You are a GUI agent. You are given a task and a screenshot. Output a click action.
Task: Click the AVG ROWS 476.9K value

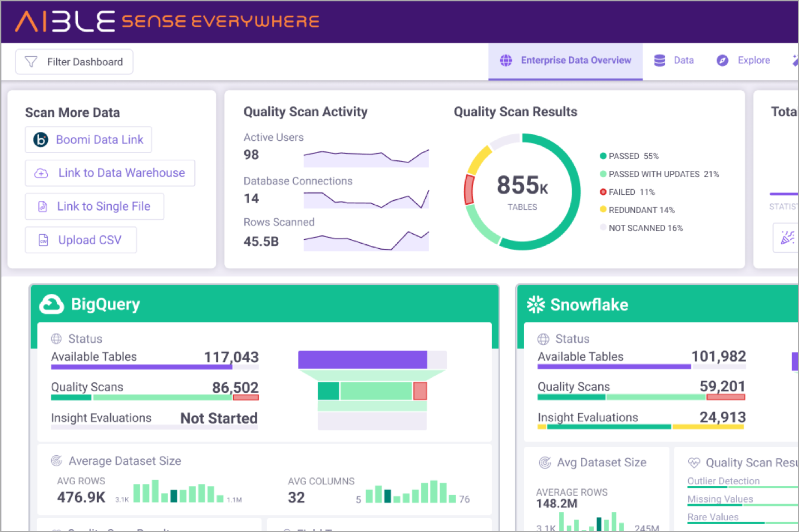(x=81, y=497)
